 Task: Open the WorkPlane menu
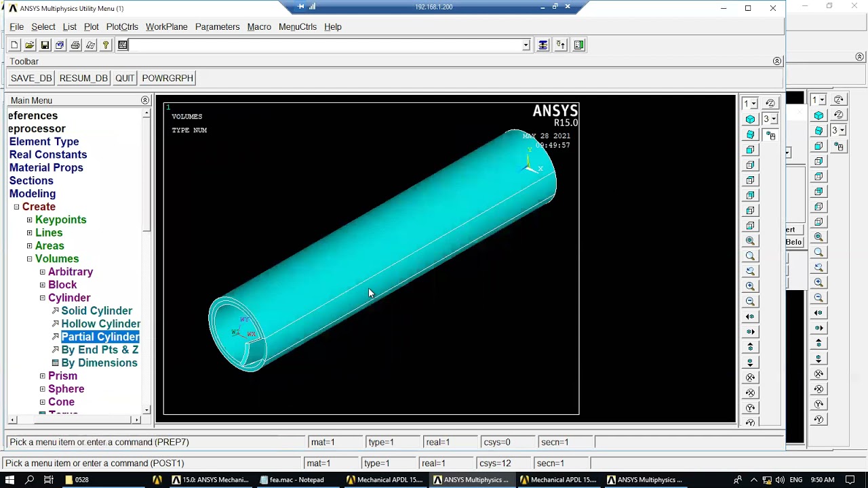tap(167, 27)
